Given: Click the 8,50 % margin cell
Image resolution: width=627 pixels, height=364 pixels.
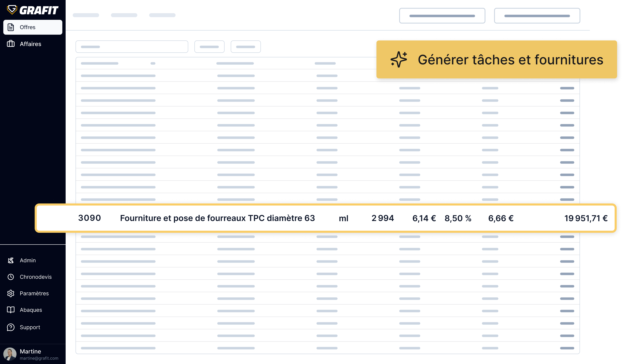Looking at the screenshot, I should pyautogui.click(x=458, y=218).
